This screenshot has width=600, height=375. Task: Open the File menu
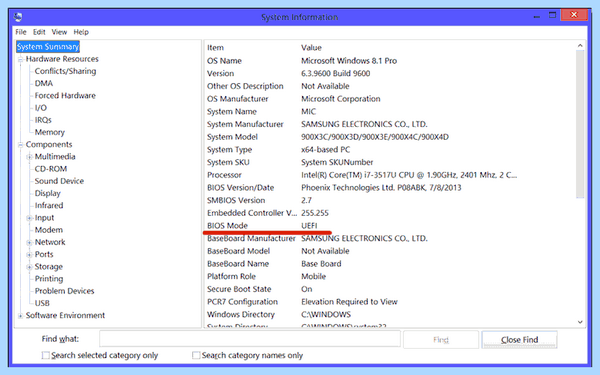pyautogui.click(x=21, y=32)
